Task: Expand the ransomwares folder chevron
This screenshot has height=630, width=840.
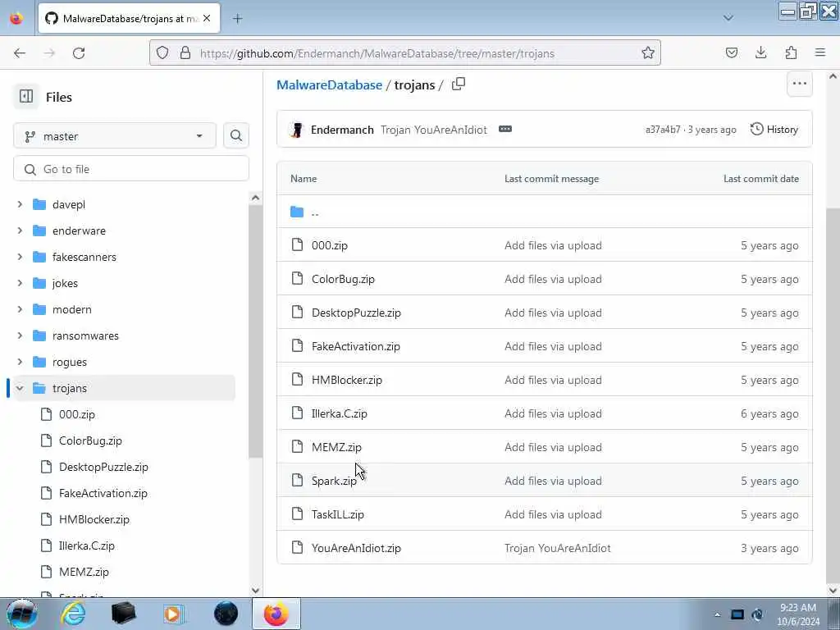Action: [20, 336]
